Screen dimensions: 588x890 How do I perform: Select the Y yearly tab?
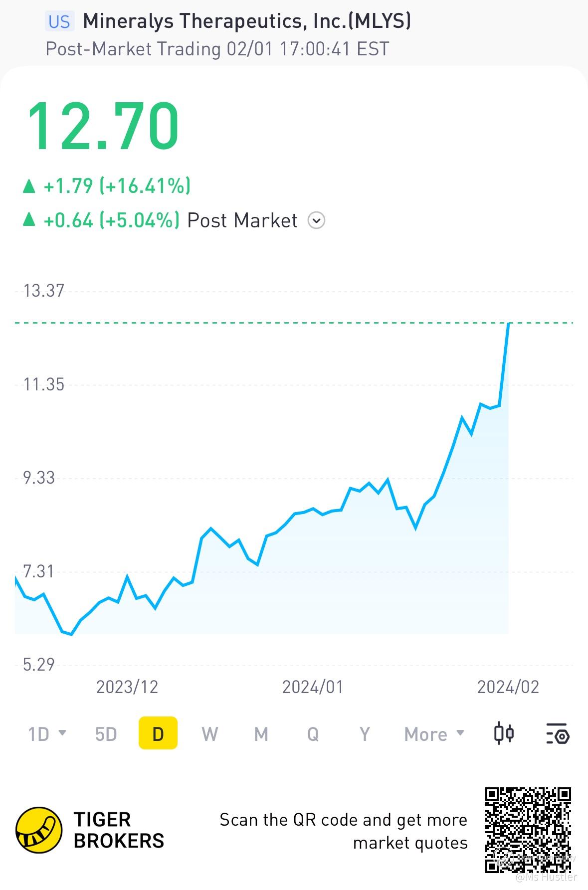click(365, 734)
